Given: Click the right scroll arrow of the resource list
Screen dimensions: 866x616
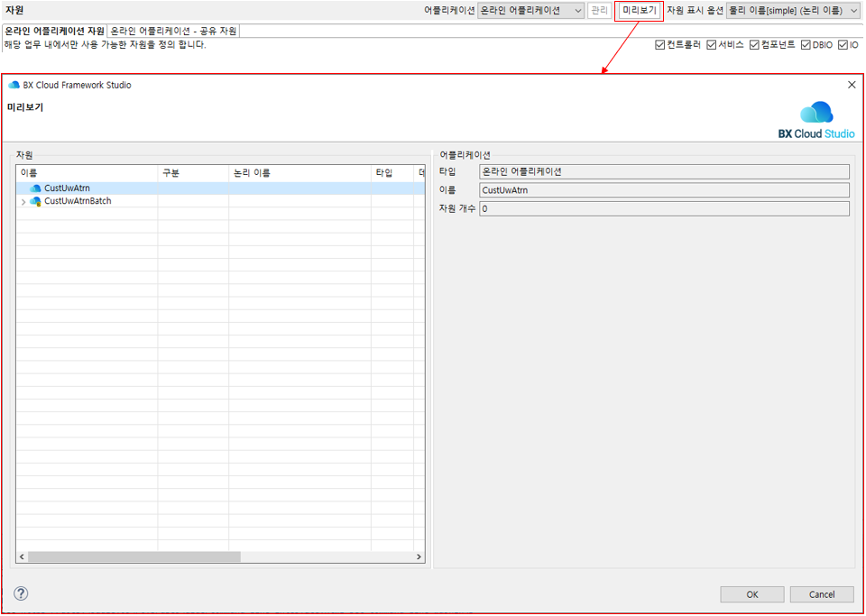Looking at the screenshot, I should pos(419,557).
